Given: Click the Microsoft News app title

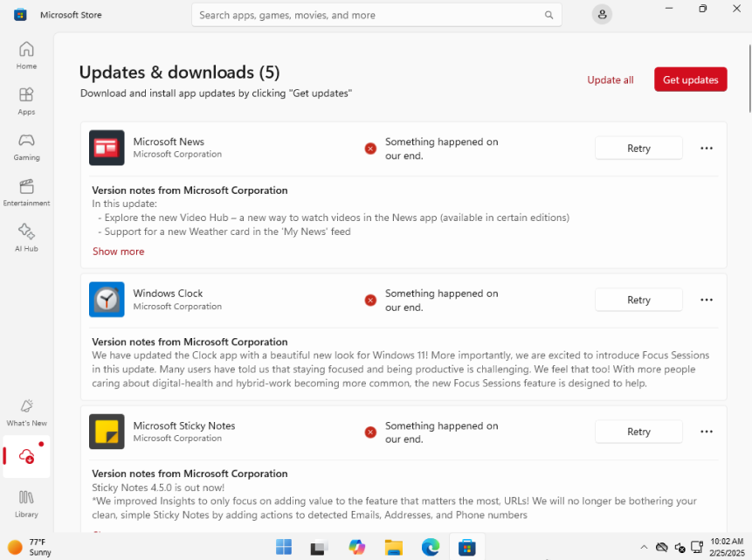Looking at the screenshot, I should pos(169,142).
